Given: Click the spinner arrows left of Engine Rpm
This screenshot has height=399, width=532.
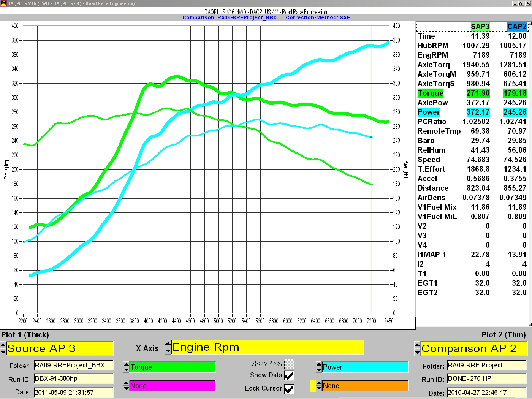Looking at the screenshot, I should coord(168,347).
